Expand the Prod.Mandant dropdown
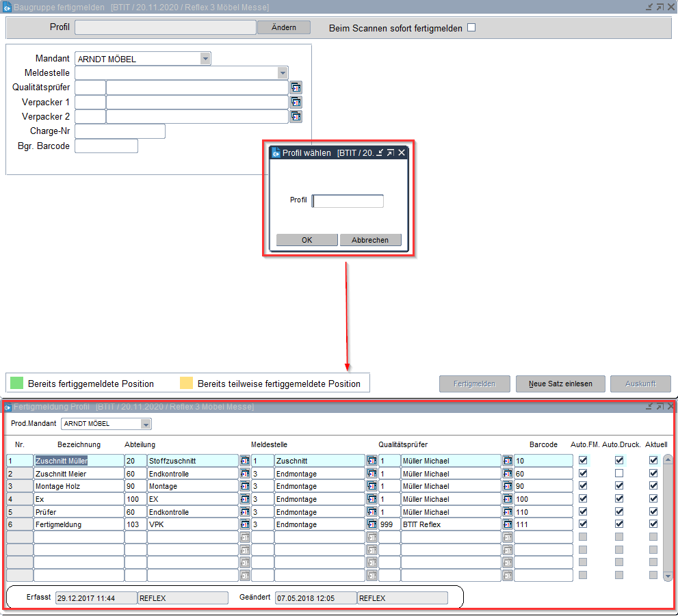The height and width of the screenshot is (616, 678). click(x=146, y=424)
